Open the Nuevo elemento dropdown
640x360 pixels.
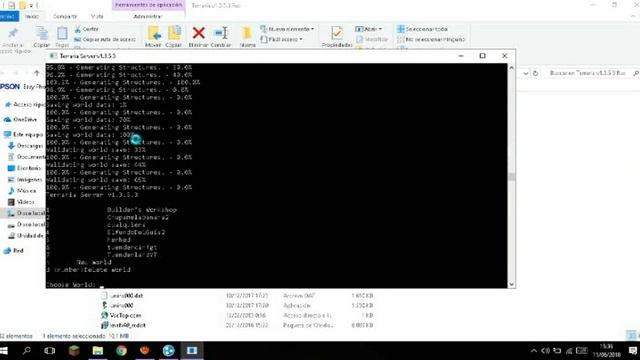pyautogui.click(x=287, y=29)
